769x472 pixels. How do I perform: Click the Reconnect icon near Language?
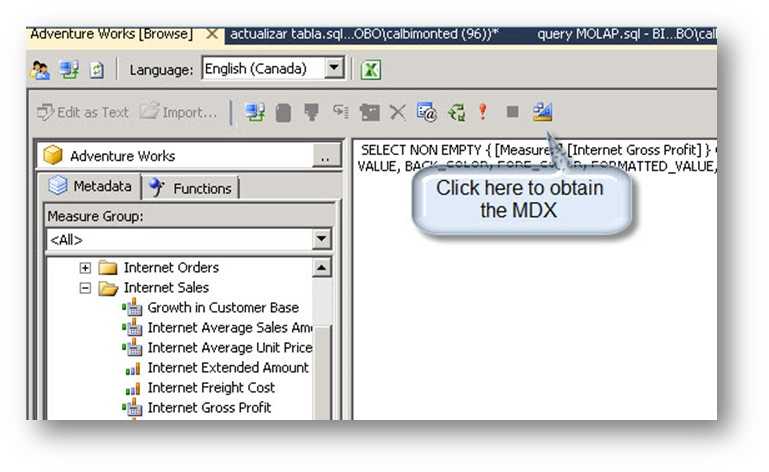pyautogui.click(x=69, y=70)
